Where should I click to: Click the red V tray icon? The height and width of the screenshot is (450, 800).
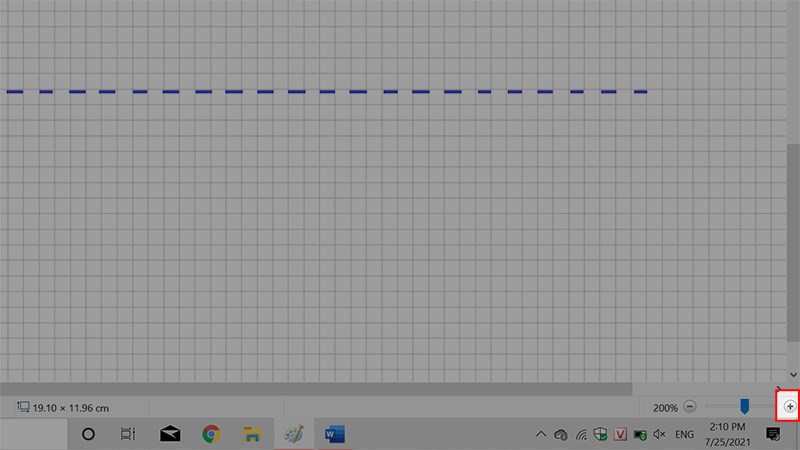[620, 434]
